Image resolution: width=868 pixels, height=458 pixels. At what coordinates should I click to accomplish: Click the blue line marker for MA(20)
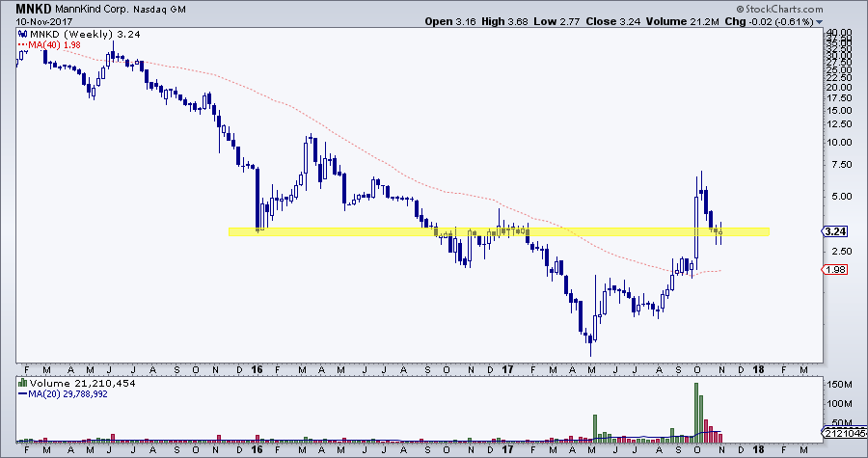click(22, 394)
